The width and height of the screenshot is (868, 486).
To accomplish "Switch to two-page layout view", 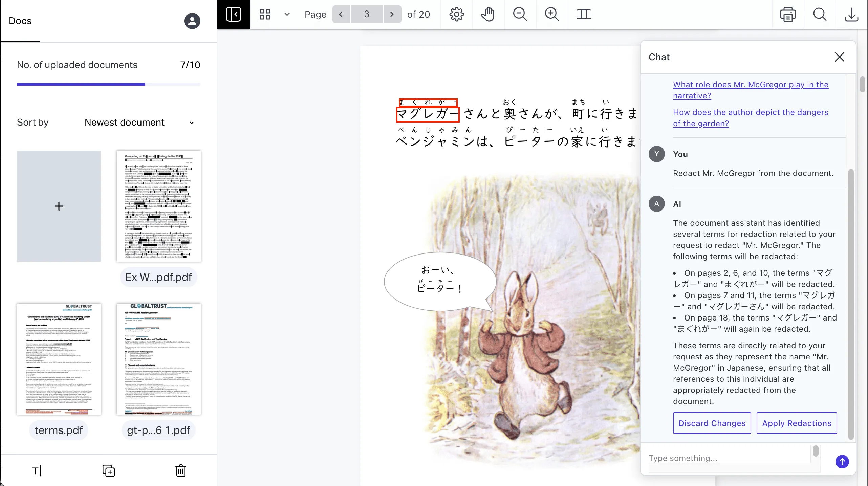I will tap(584, 14).
